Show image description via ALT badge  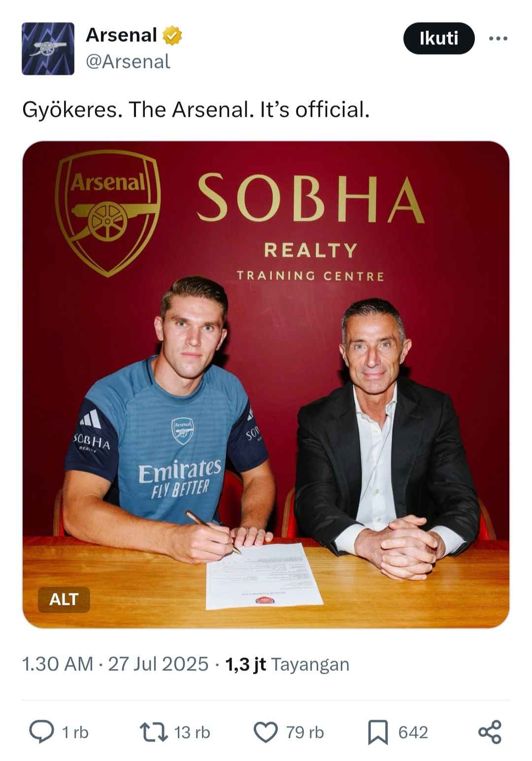click(64, 599)
